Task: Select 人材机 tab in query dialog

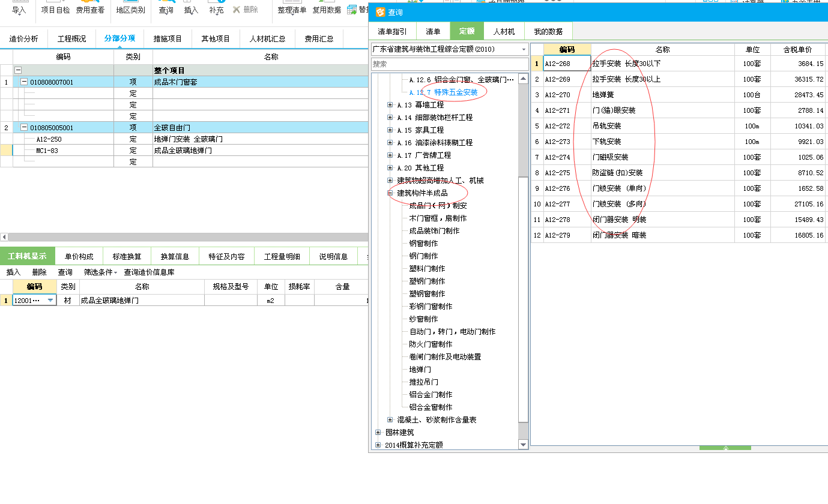Action: [504, 31]
